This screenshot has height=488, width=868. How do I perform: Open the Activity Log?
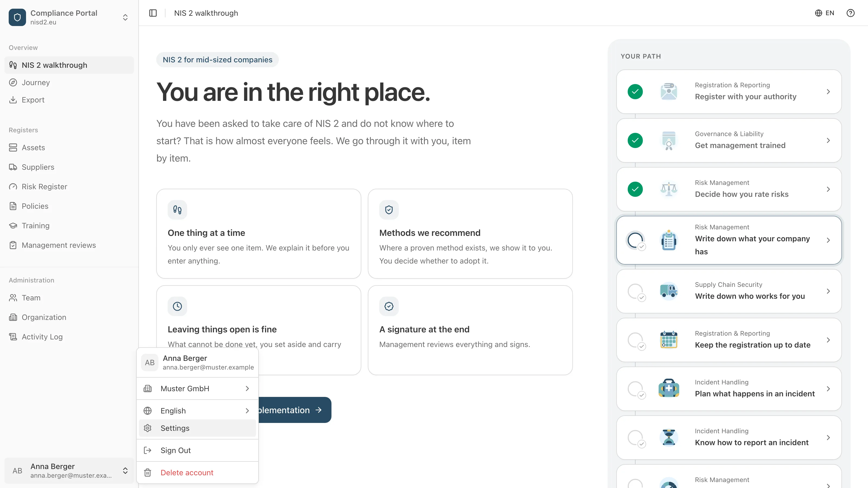tap(69, 337)
